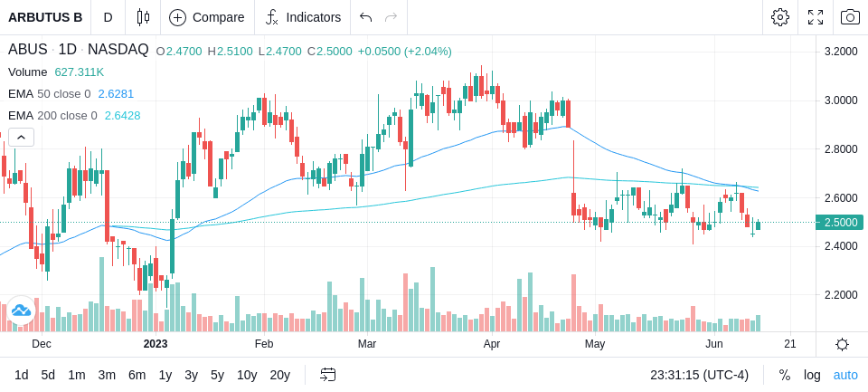Viewport: 868px width, 392px height.
Task: Click the Jun label on time axis
Action: click(714, 344)
